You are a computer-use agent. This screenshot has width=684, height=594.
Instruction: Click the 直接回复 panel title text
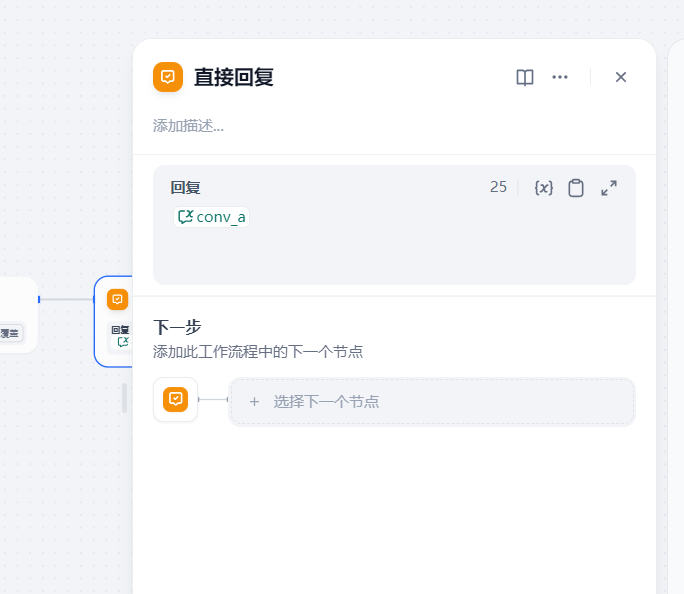tap(234, 77)
